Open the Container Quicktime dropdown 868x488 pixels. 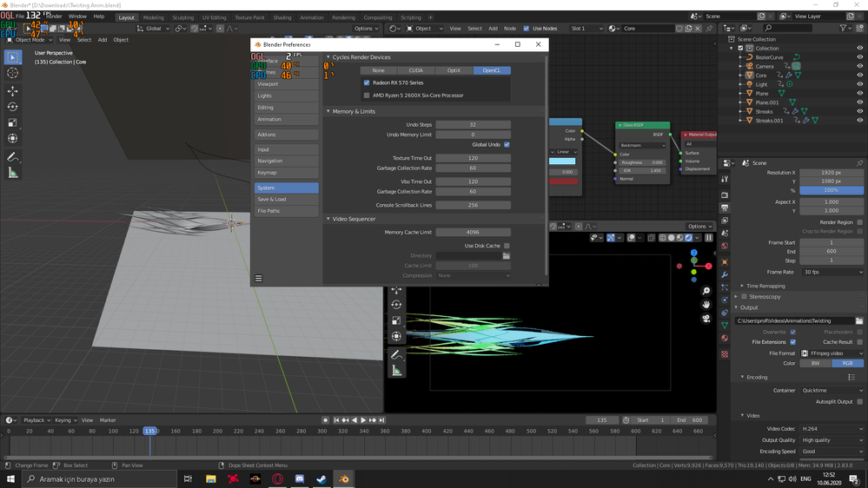(x=832, y=390)
